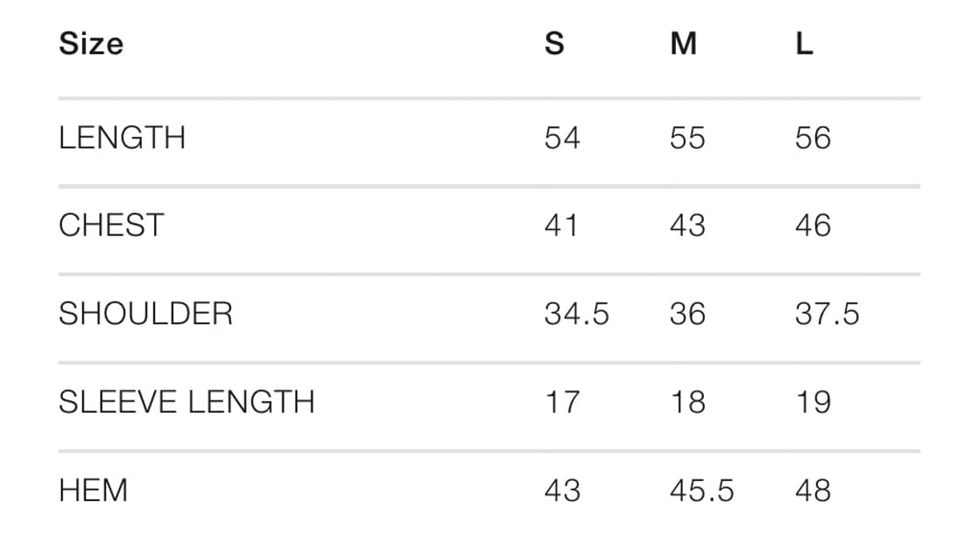Click the shoulder value 37.5 for L
Screen dimensions: 980x535
[x=827, y=314]
